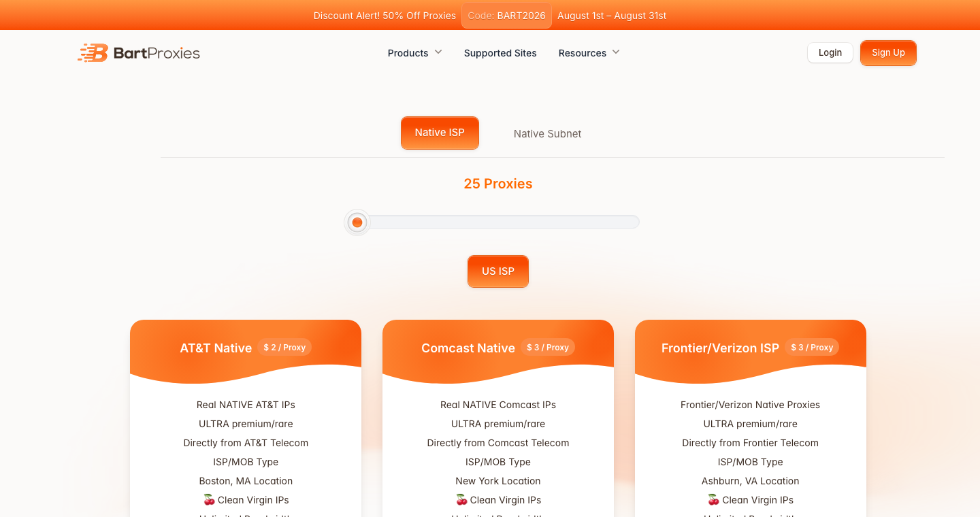Click the cherry icon in Comcast card

(x=461, y=500)
